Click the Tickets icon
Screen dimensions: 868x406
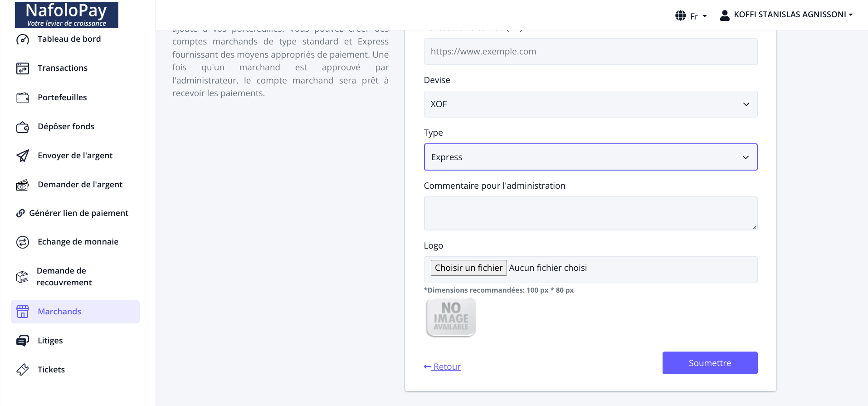[x=23, y=370]
